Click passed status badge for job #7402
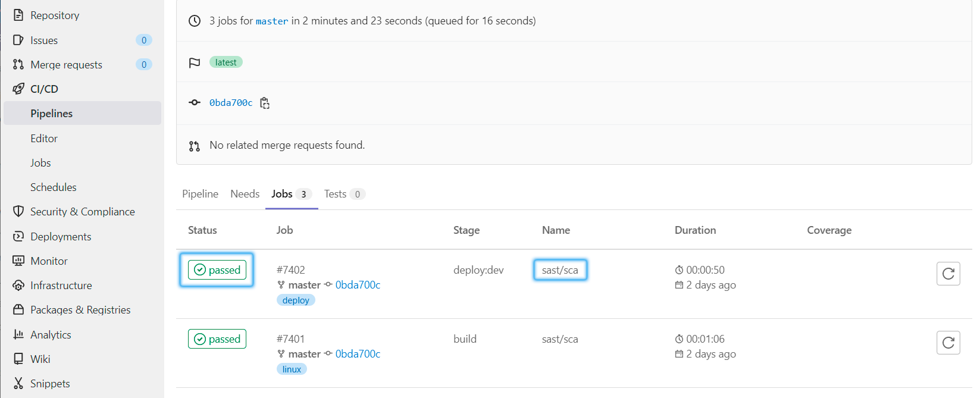This screenshot has height=398, width=980. coord(217,270)
